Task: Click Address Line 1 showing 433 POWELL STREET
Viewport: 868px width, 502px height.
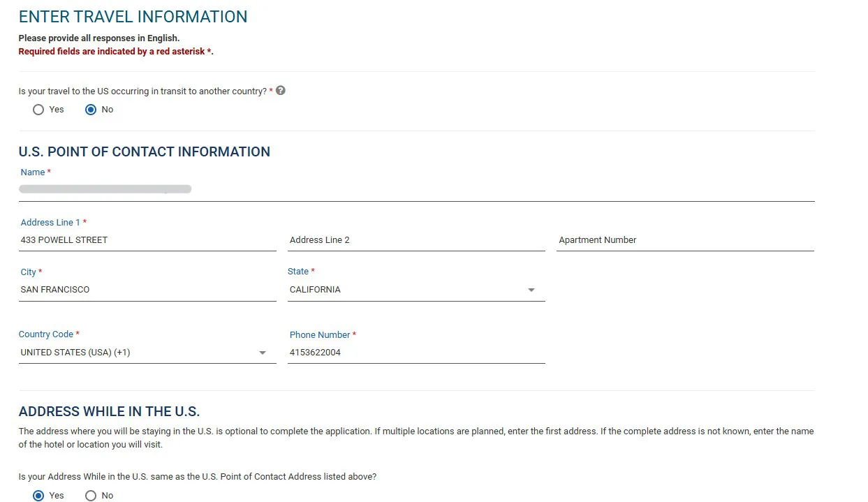Action: 105,239
